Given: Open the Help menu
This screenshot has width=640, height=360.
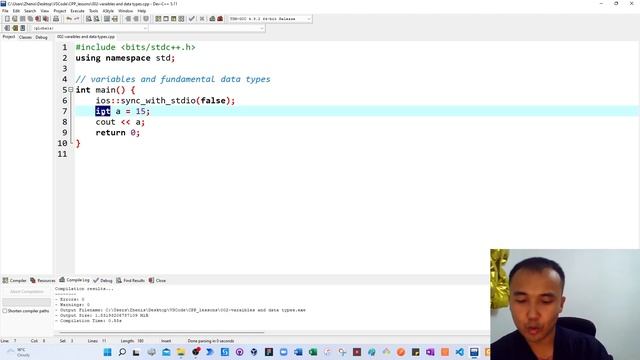Looking at the screenshot, I should click(142, 11).
